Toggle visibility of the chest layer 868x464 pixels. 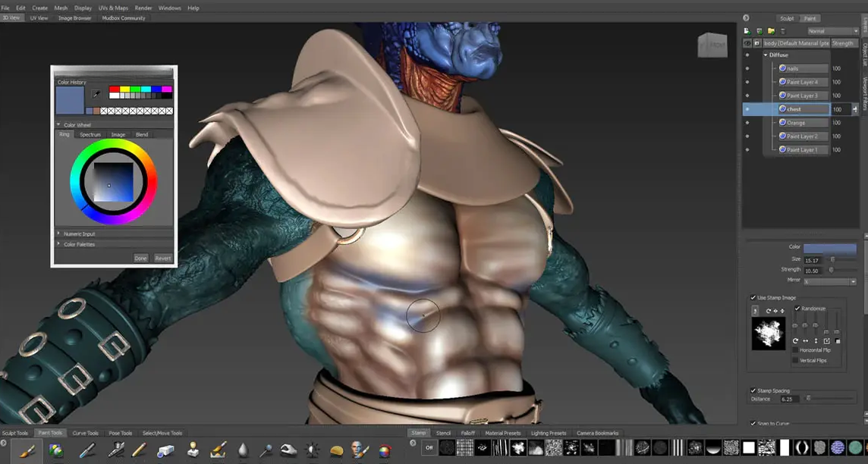(747, 109)
